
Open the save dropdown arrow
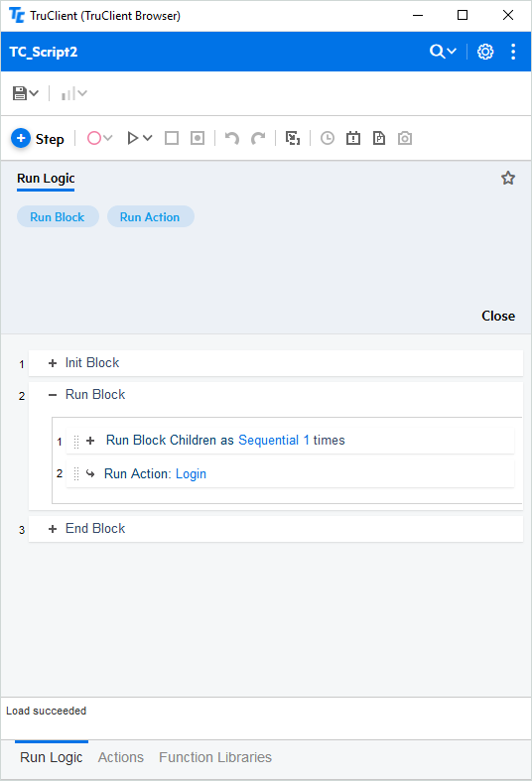(34, 93)
